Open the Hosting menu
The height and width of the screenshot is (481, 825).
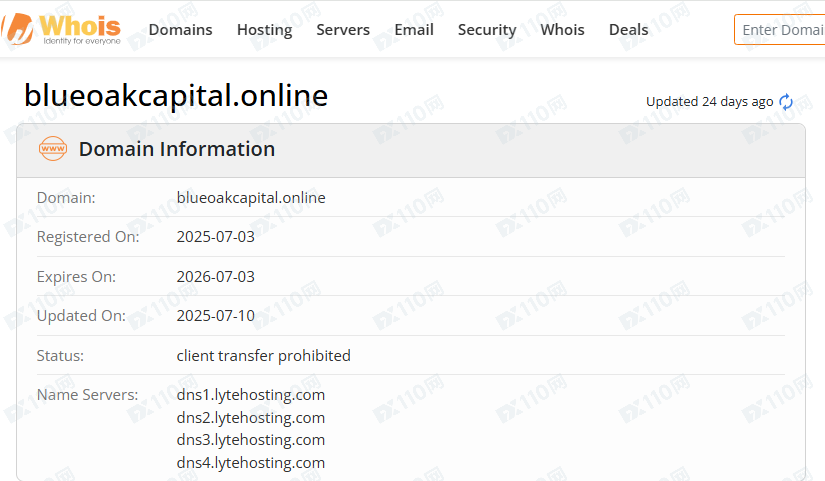point(264,30)
